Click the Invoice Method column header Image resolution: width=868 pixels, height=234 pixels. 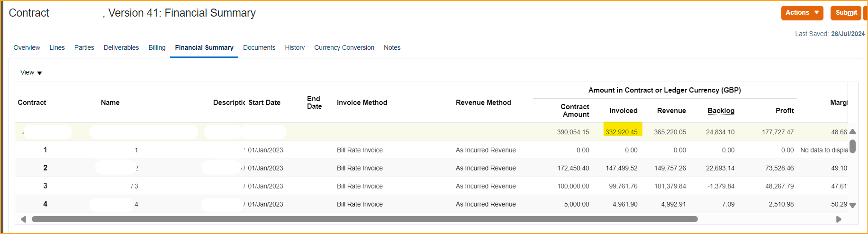pyautogui.click(x=362, y=103)
